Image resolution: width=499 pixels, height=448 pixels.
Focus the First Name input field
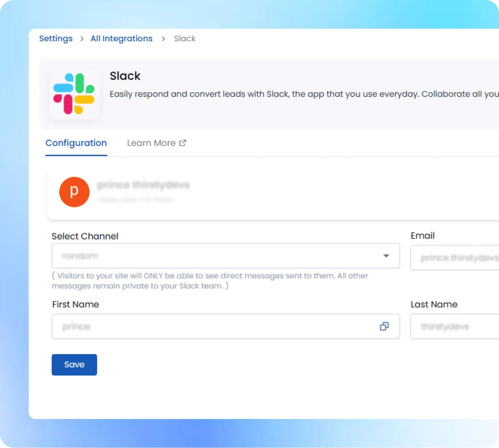(x=226, y=326)
